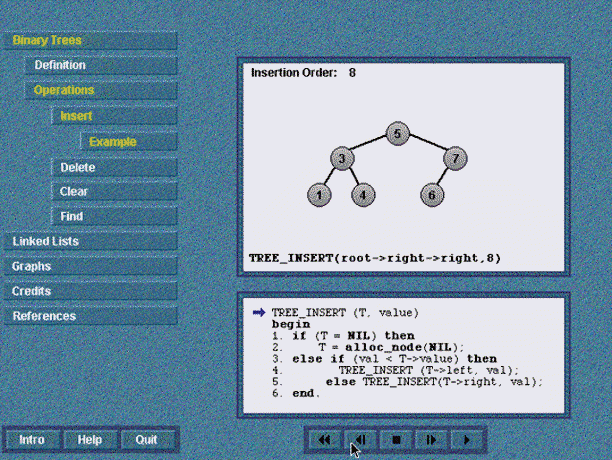Click the TREE_INSERT(root->right->right,8) call text
Screen dimensions: 612x460
[375, 258]
